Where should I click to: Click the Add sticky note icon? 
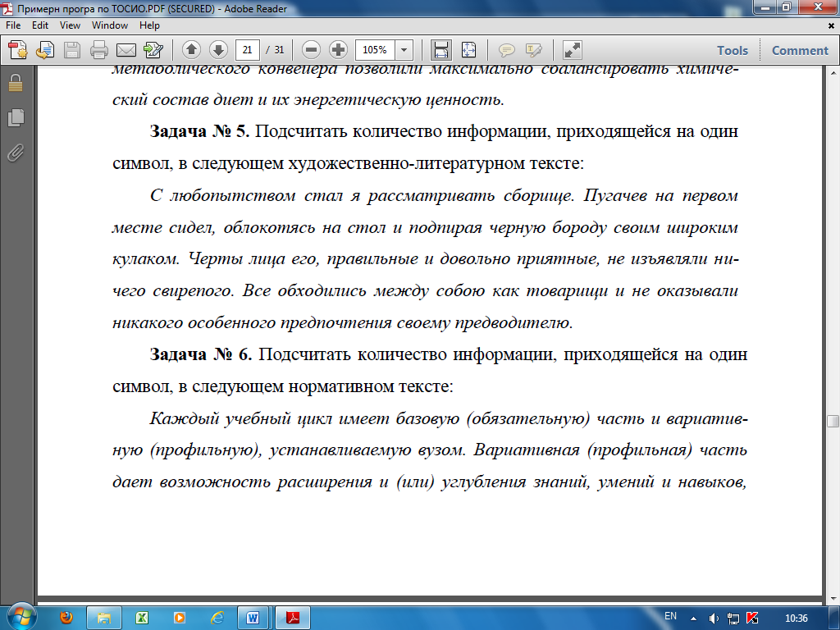506,50
